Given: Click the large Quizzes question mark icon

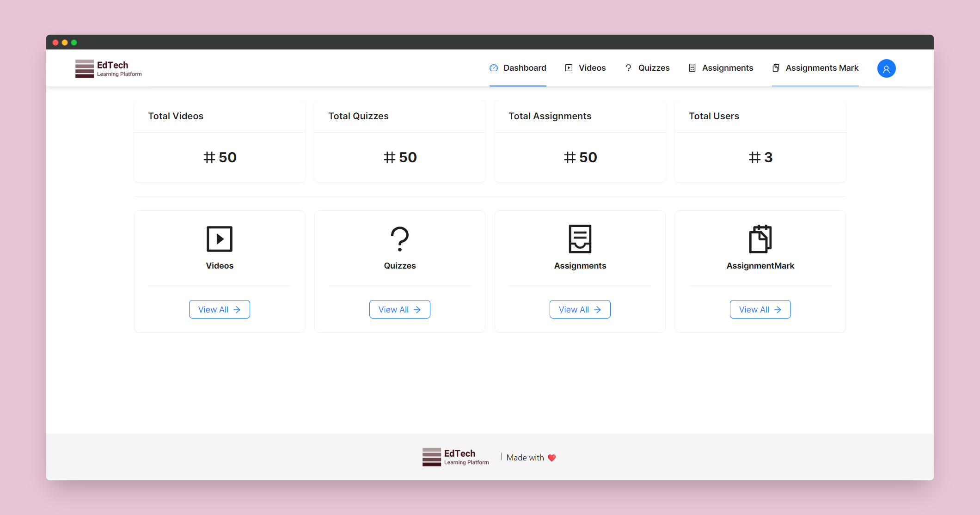Looking at the screenshot, I should point(399,239).
